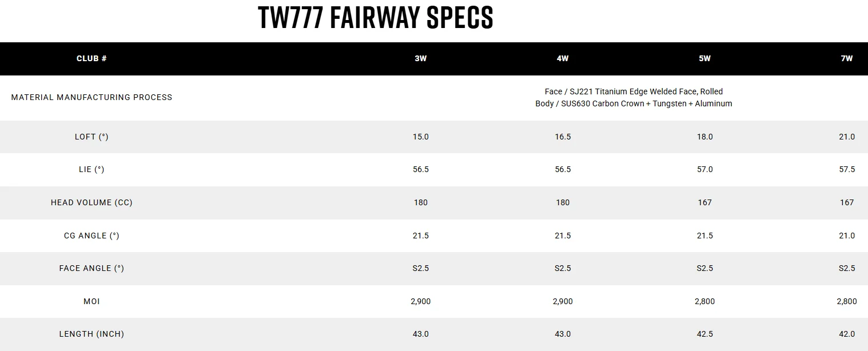
Task: Click the 5W length value 42.5
Action: coord(705,334)
